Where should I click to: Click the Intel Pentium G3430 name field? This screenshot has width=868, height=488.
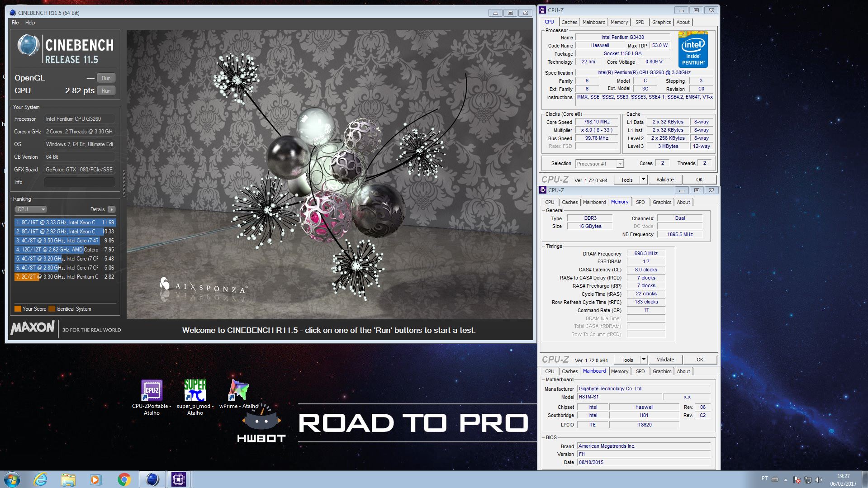coord(622,38)
